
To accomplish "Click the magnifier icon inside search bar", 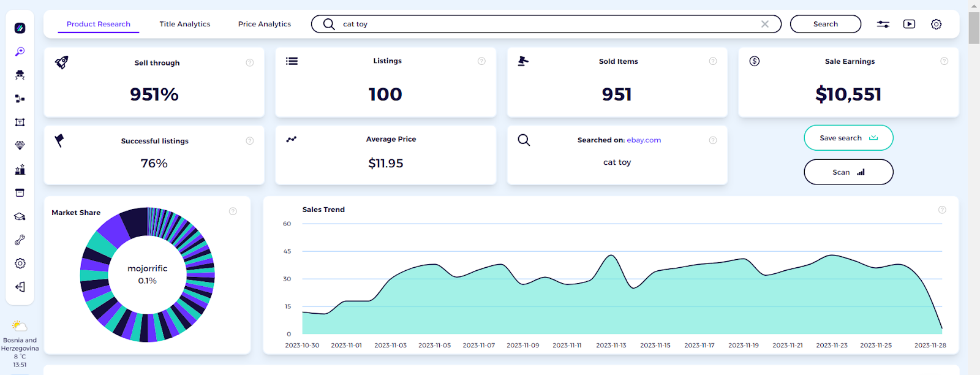I will (329, 24).
